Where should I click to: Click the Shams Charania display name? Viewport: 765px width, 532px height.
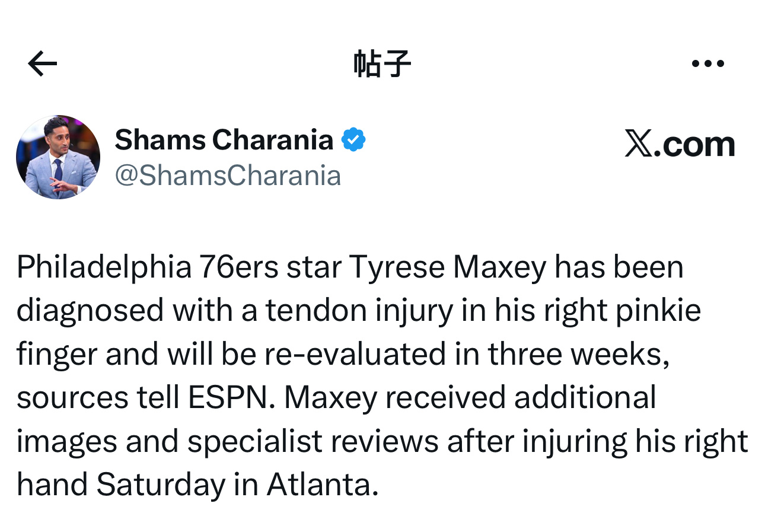coord(224,139)
